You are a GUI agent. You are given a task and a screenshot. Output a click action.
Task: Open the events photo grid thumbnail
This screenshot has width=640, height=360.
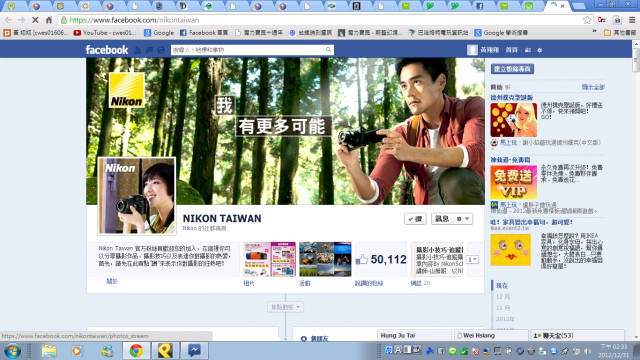325,259
